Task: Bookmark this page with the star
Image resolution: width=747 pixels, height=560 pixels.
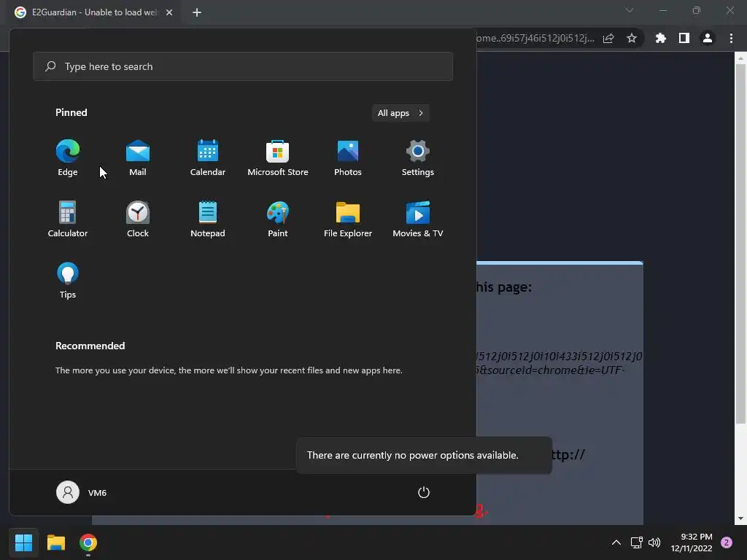Action: coord(632,38)
